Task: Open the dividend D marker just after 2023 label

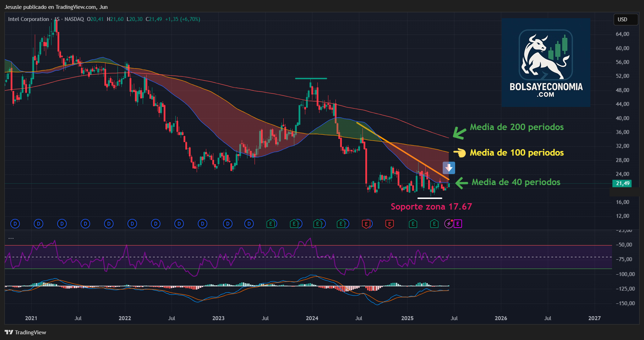Action: point(228,224)
